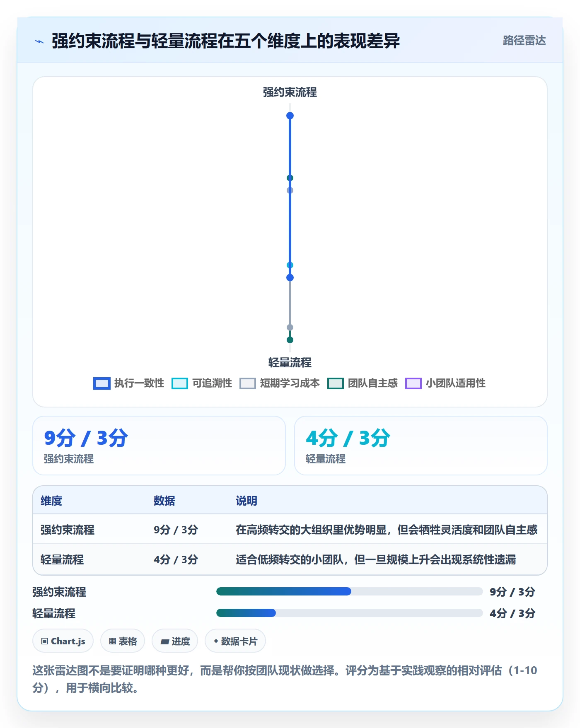
Task: Click the 轻量流程 axis label below the chart
Action: click(290, 363)
